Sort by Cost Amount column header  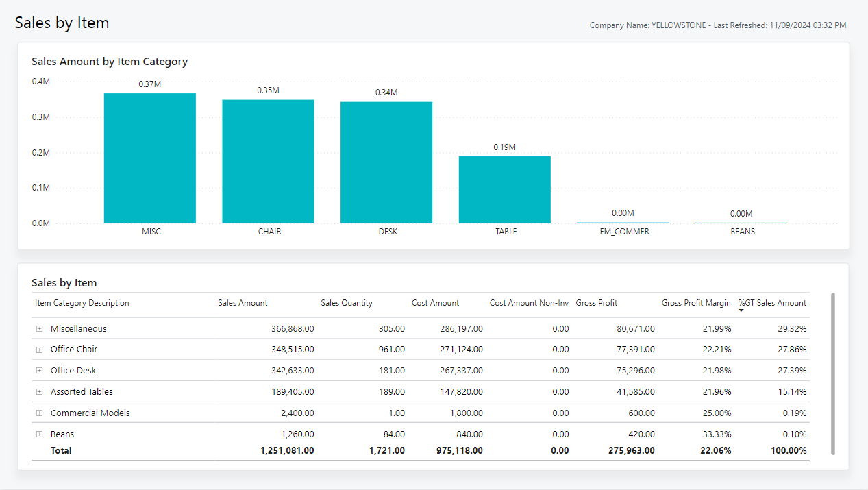tap(435, 303)
